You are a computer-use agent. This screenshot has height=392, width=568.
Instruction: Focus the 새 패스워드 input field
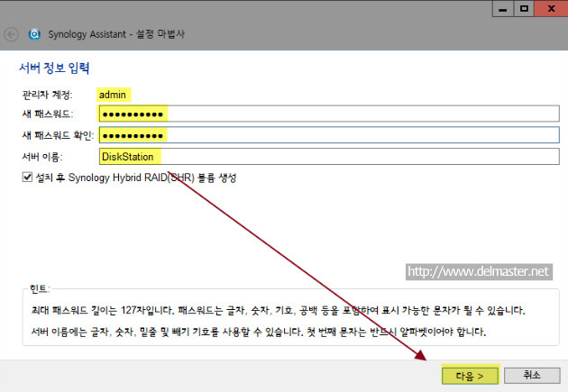tap(329, 114)
